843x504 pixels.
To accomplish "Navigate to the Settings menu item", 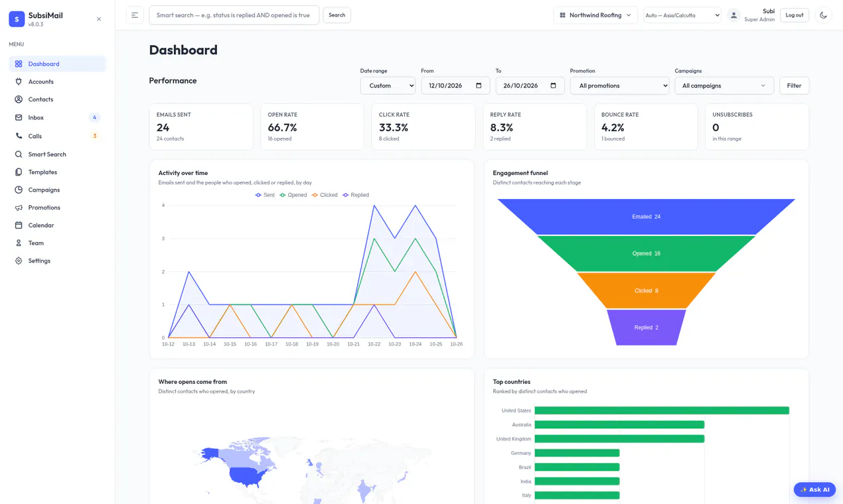I will pyautogui.click(x=58, y=261).
